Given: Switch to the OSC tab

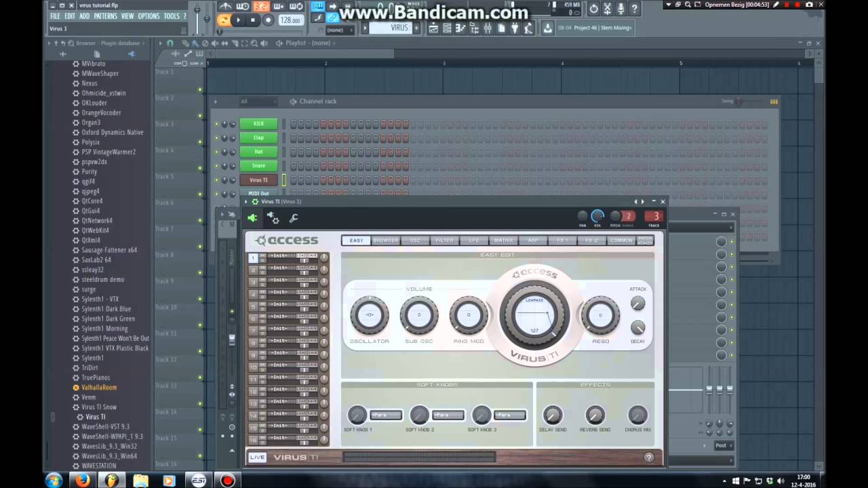Looking at the screenshot, I should (x=415, y=241).
